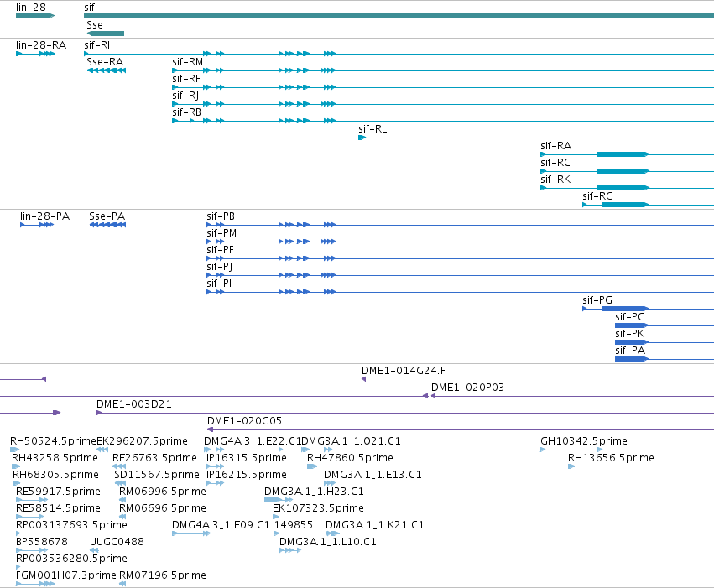Image resolution: width=714 pixels, height=588 pixels.
Task: Click the UUGC0488 EST label
Action: click(117, 543)
